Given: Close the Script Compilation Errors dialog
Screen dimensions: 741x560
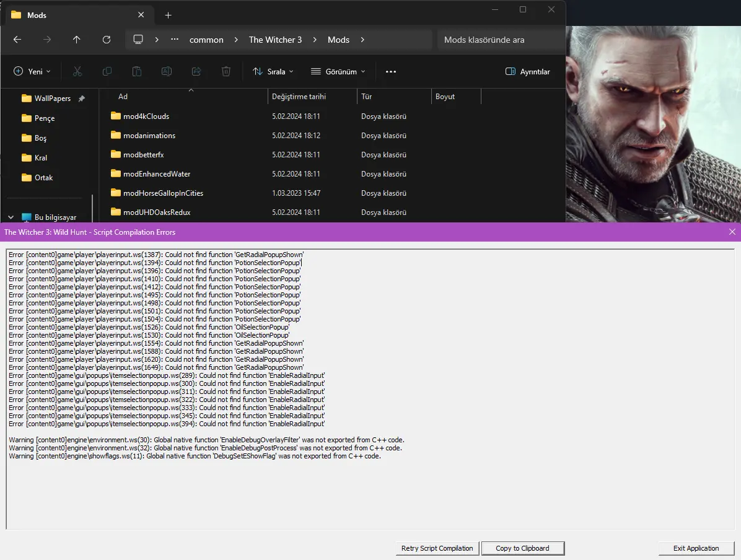Looking at the screenshot, I should click(732, 232).
